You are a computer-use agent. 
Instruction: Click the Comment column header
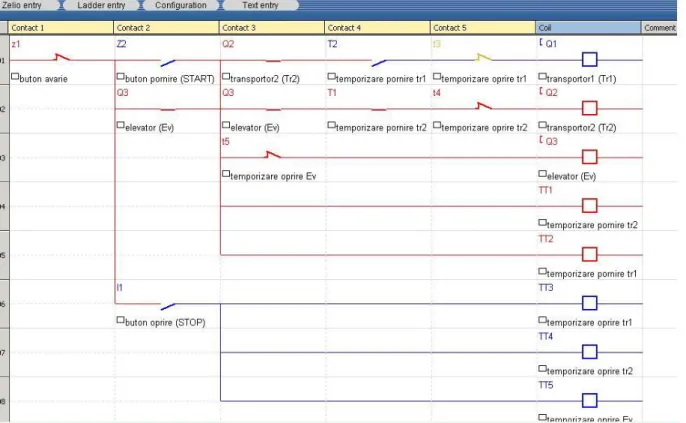tap(659, 28)
